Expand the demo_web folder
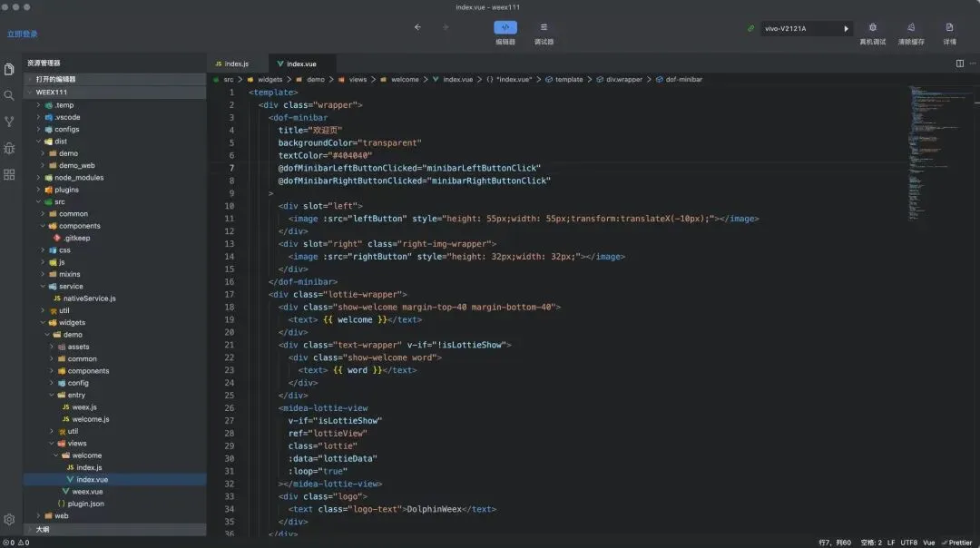The height and width of the screenshot is (548, 980). [x=115, y=166]
